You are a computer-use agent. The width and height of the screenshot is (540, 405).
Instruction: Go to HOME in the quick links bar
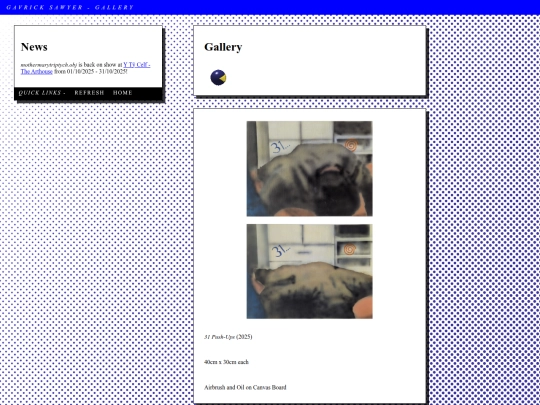[123, 93]
